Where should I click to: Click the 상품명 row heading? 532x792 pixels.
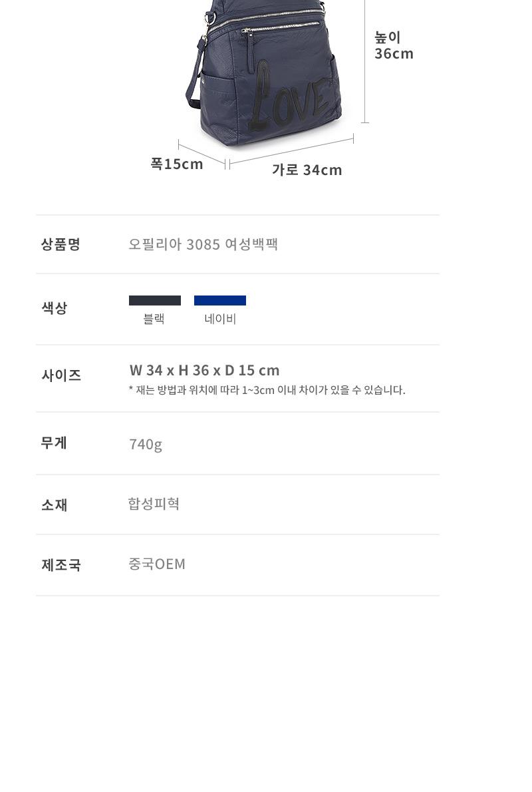click(x=61, y=244)
